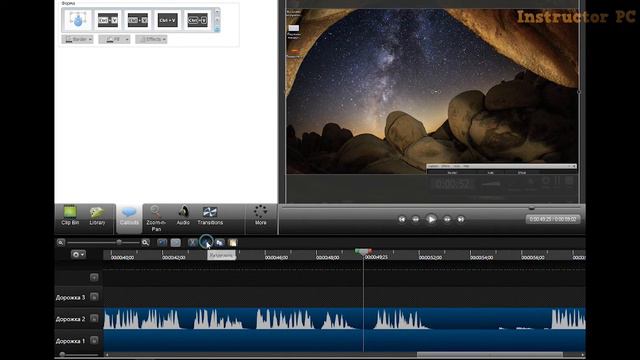Open the Fill dropdown

point(114,39)
